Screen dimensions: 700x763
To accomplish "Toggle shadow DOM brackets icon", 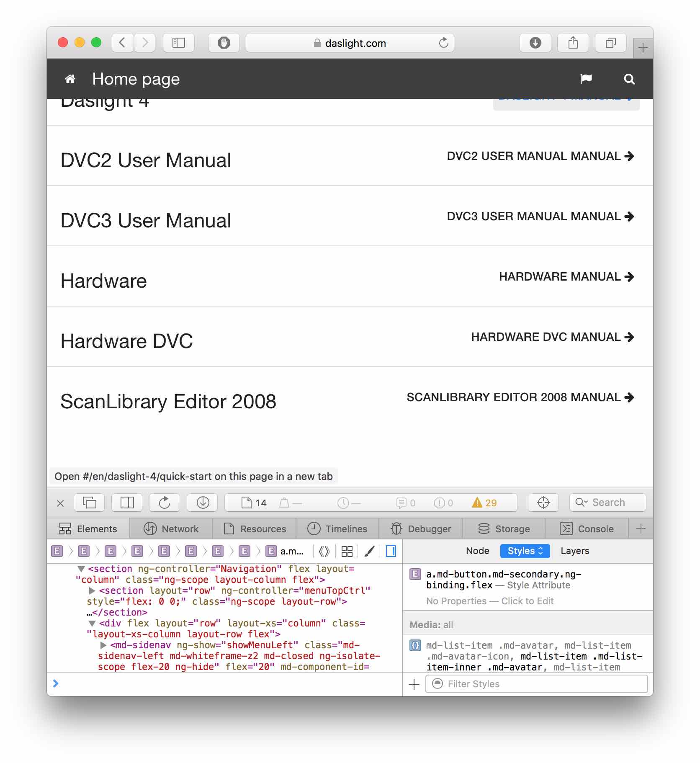I will [324, 552].
